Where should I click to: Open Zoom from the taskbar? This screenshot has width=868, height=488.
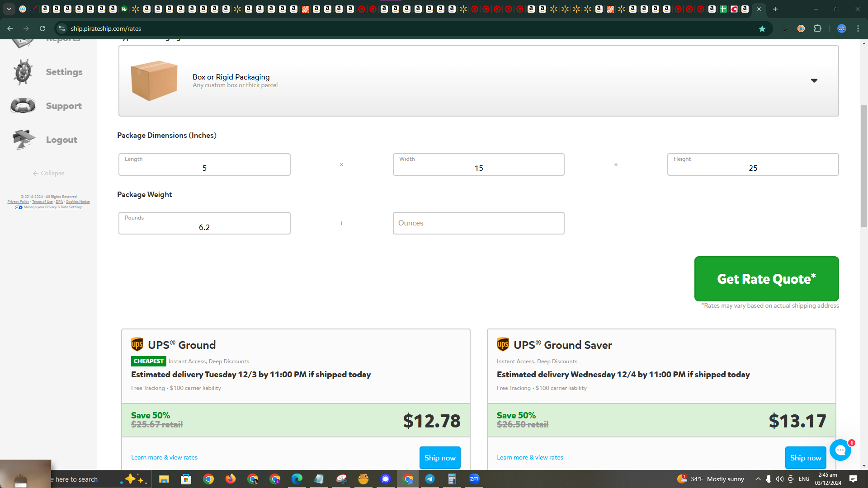coord(474,479)
